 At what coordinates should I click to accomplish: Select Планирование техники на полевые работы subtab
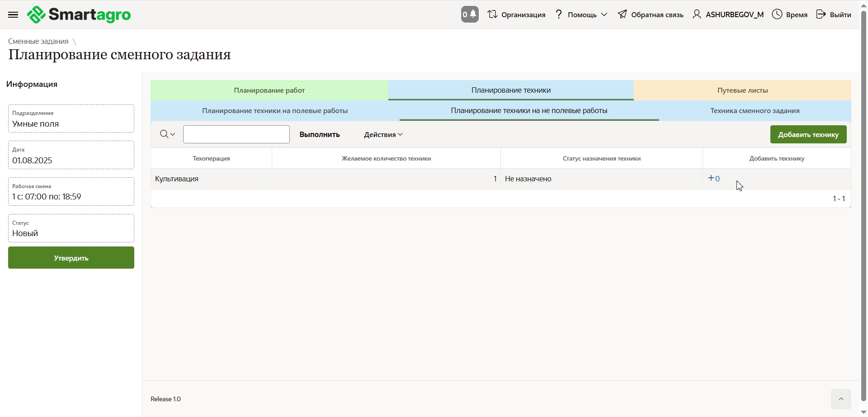click(275, 111)
